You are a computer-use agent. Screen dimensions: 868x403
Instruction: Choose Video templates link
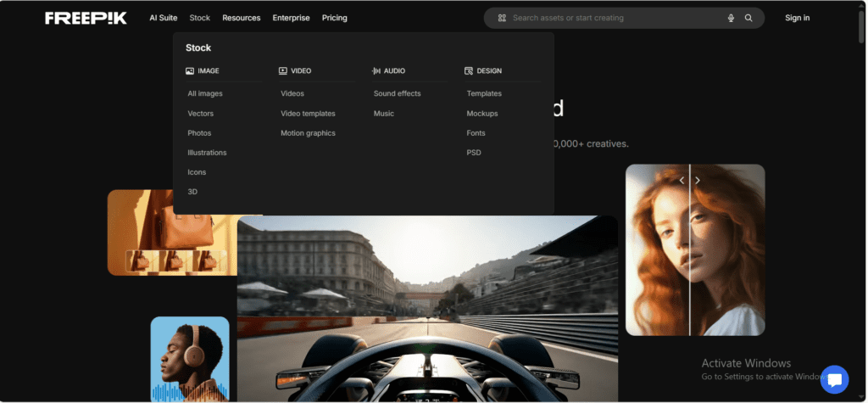pyautogui.click(x=308, y=113)
